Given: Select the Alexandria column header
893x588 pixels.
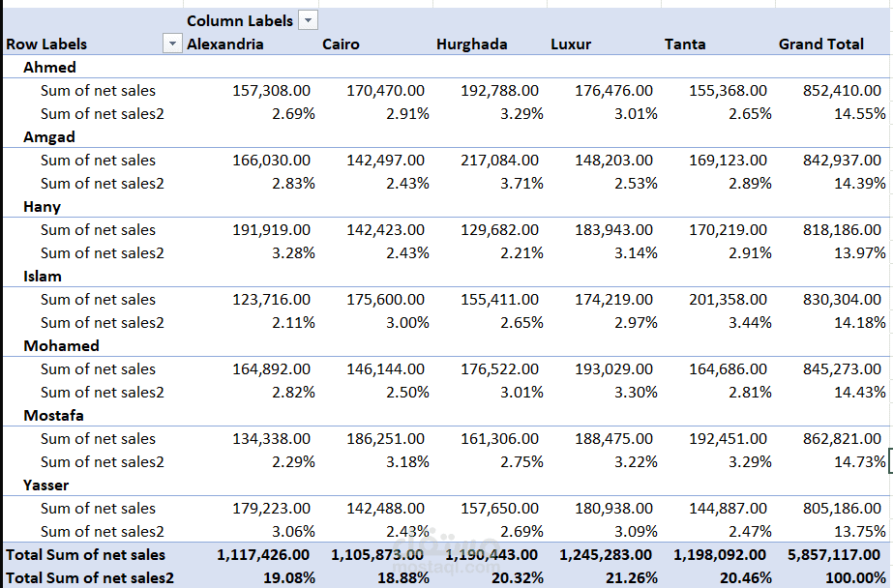Looking at the screenshot, I should coord(225,44).
